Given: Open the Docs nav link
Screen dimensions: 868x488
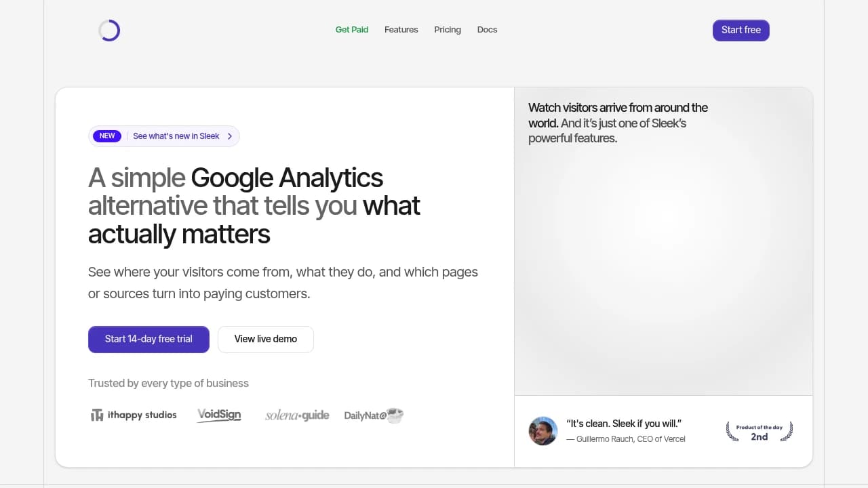Looking at the screenshot, I should click(x=487, y=30).
